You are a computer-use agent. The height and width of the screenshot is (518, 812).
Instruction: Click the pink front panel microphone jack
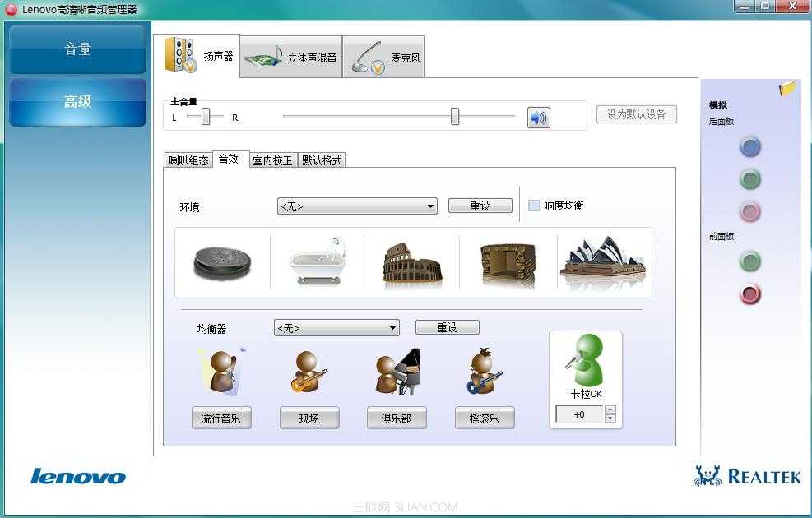749,294
